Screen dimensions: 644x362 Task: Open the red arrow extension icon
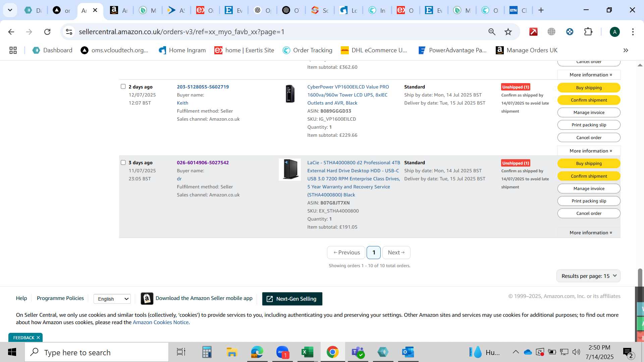coord(533,32)
